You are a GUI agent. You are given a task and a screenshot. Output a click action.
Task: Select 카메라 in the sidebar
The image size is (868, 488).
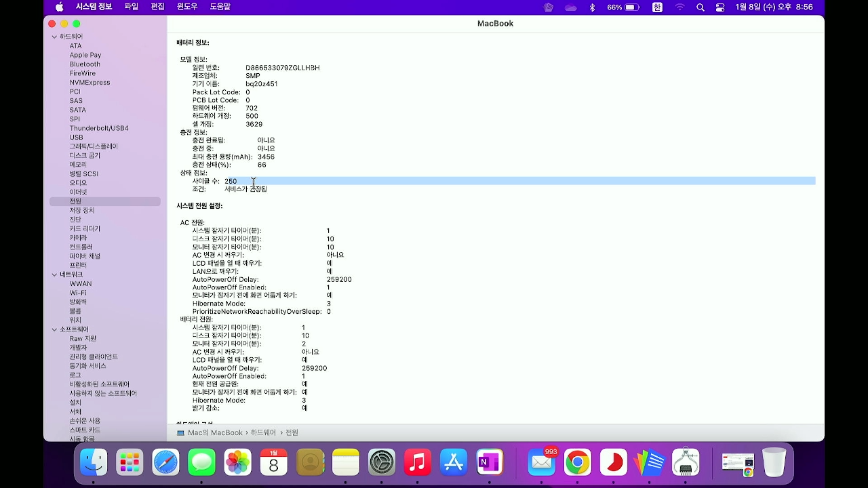point(78,238)
